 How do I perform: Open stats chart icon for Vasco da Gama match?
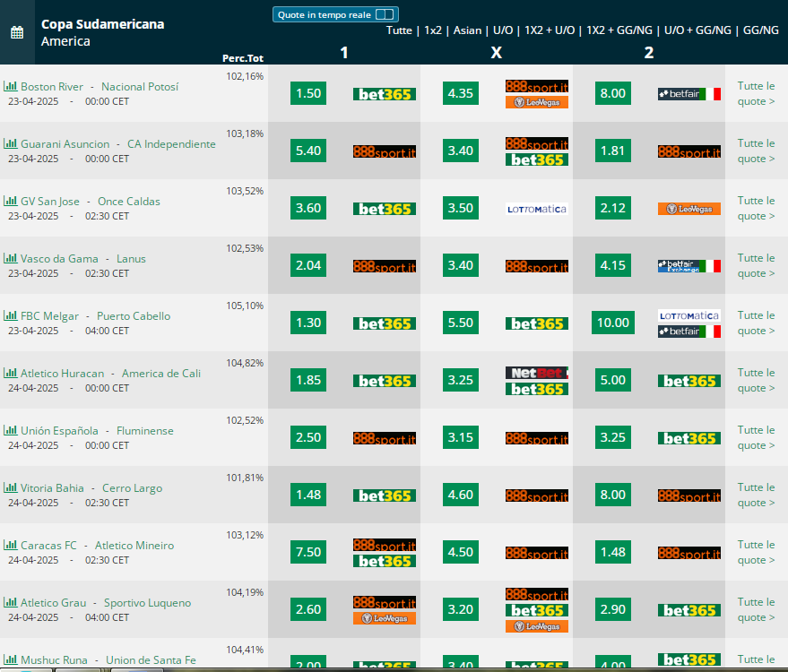point(10,259)
